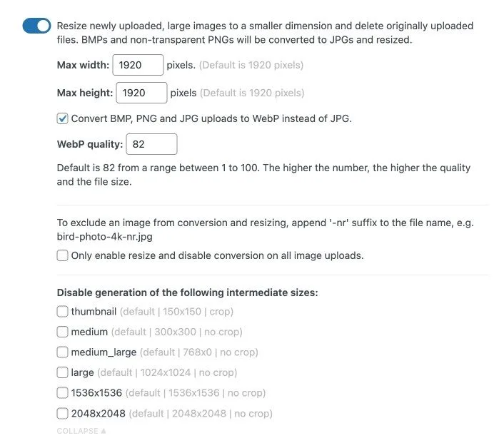Click the "Max width:" label

point(83,65)
